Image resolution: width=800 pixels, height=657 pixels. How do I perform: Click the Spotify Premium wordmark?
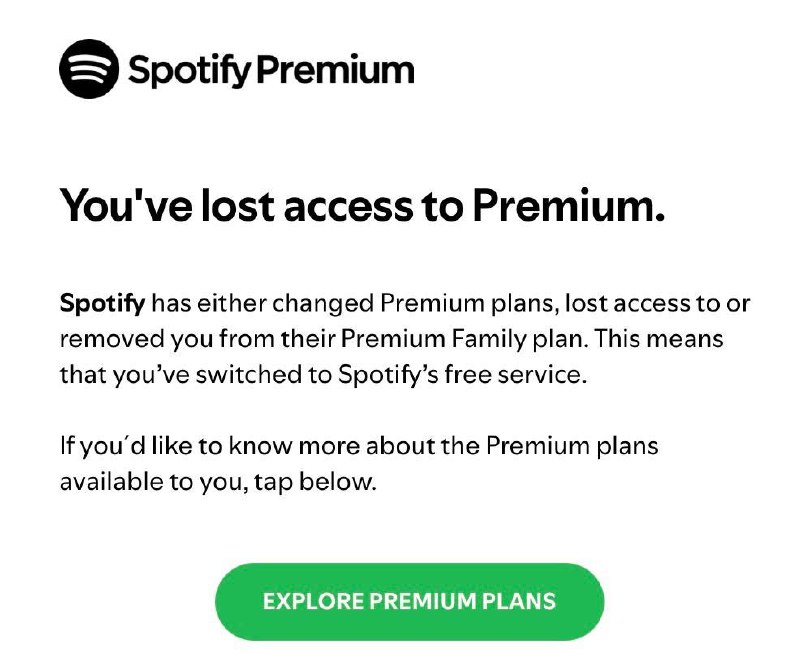click(x=270, y=70)
